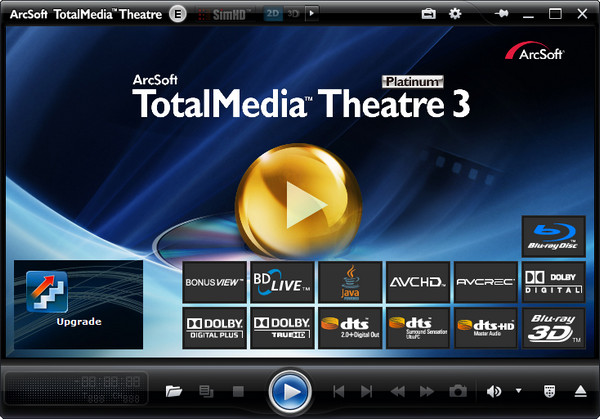Image resolution: width=600 pixels, height=419 pixels.
Task: Click the AVCREC logo tile
Action: [486, 282]
